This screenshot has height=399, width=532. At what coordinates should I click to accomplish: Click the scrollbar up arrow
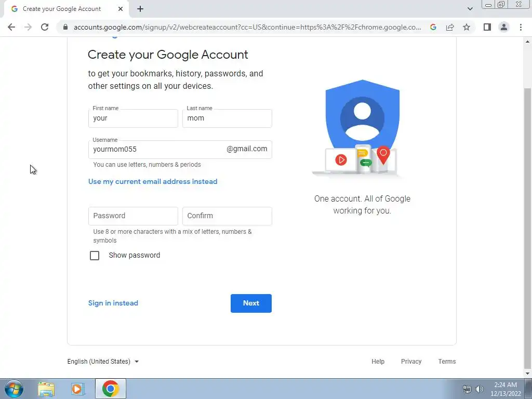click(528, 42)
